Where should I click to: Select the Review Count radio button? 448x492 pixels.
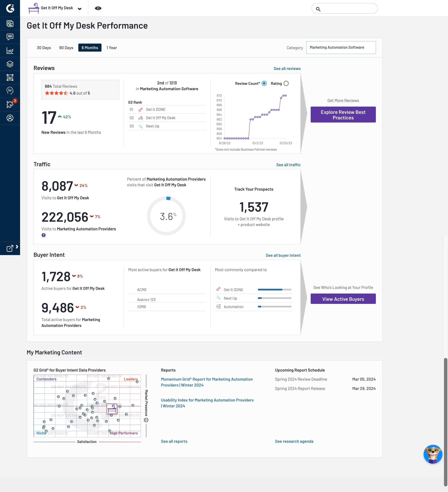pos(264,83)
